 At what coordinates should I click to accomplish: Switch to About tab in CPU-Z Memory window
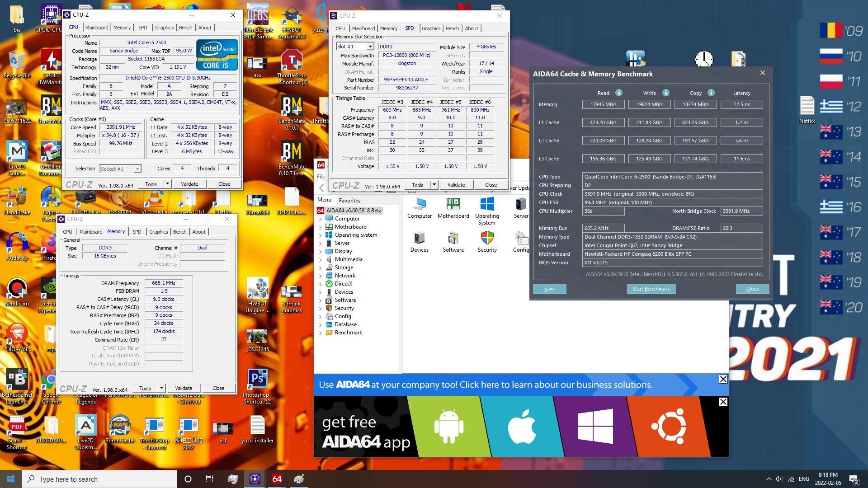click(199, 232)
